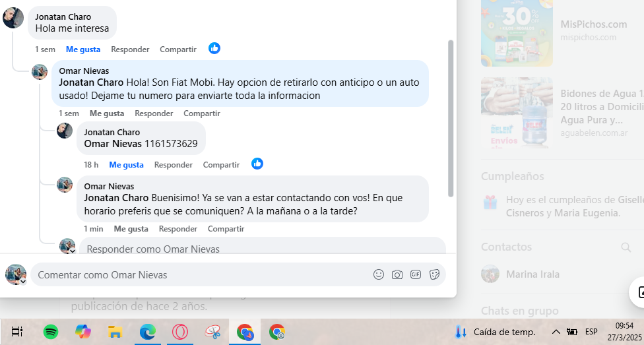This screenshot has width=644, height=345.
Task: Reply to the 1161573629 comment
Action: (x=174, y=165)
